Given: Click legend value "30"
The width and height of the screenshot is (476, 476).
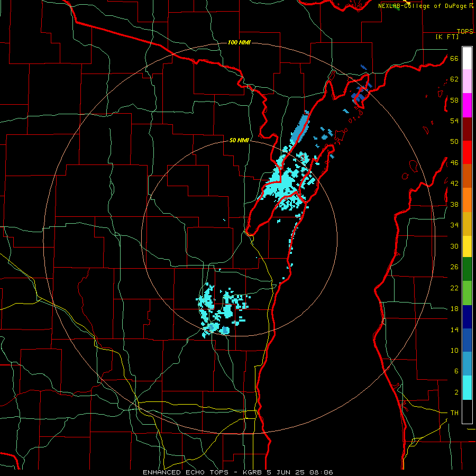Looking at the screenshot, I should (x=454, y=246).
